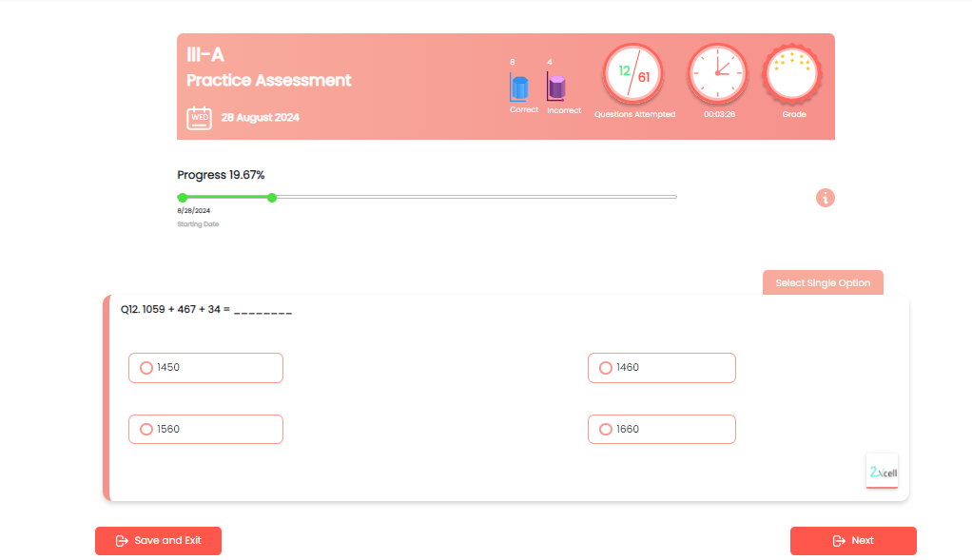Image resolution: width=972 pixels, height=560 pixels.
Task: Click the Q12 question text
Action: tap(205, 310)
